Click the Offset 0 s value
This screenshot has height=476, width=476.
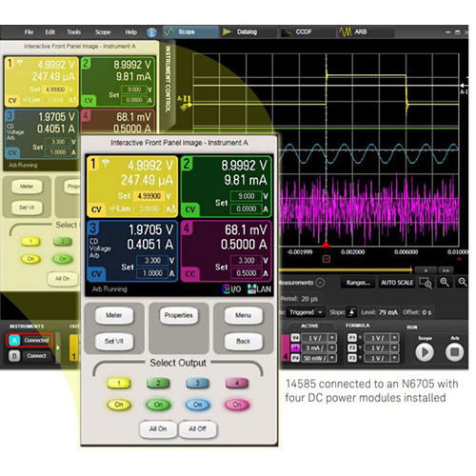coord(426,312)
